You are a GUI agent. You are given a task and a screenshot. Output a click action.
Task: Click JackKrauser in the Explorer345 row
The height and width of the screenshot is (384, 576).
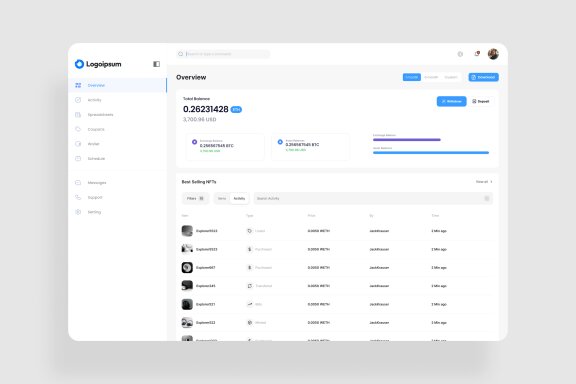tap(379, 286)
